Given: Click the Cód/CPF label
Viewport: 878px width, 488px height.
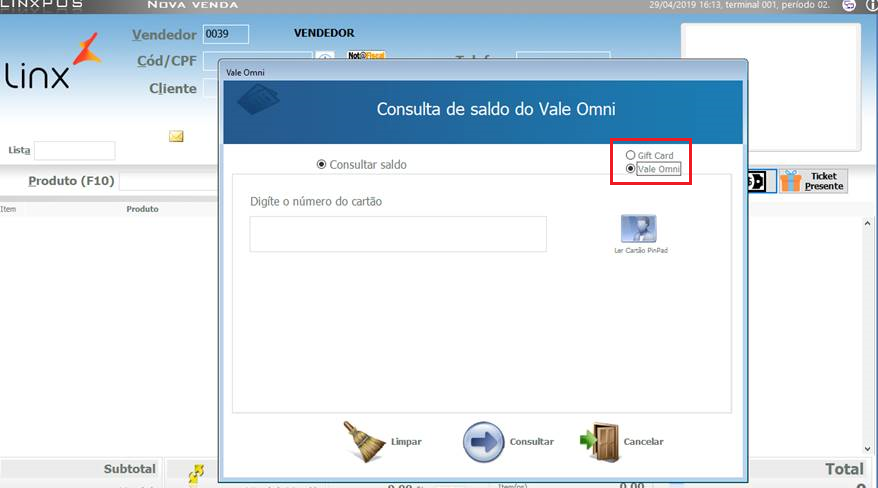Looking at the screenshot, I should point(167,61).
